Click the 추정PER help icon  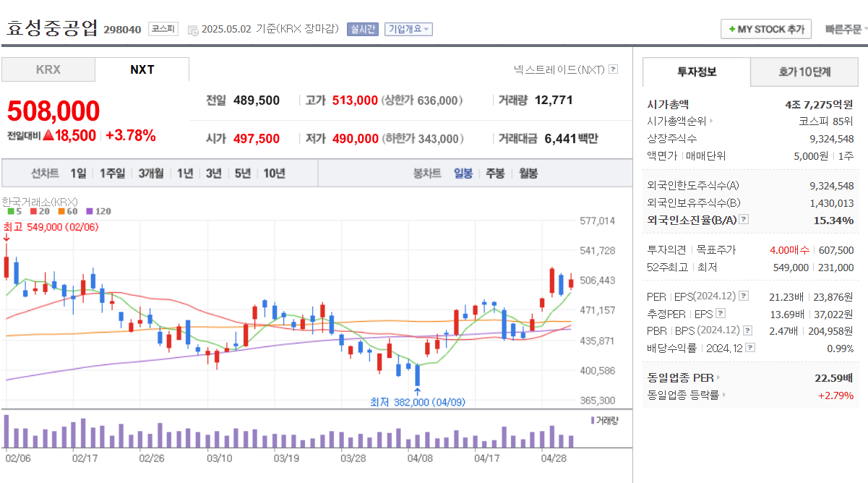pos(720,313)
